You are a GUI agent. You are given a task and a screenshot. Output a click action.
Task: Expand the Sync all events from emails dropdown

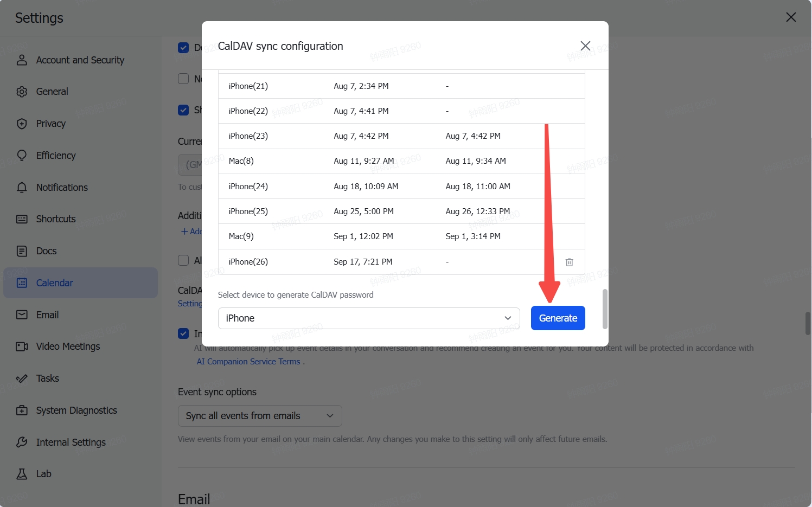click(x=260, y=416)
